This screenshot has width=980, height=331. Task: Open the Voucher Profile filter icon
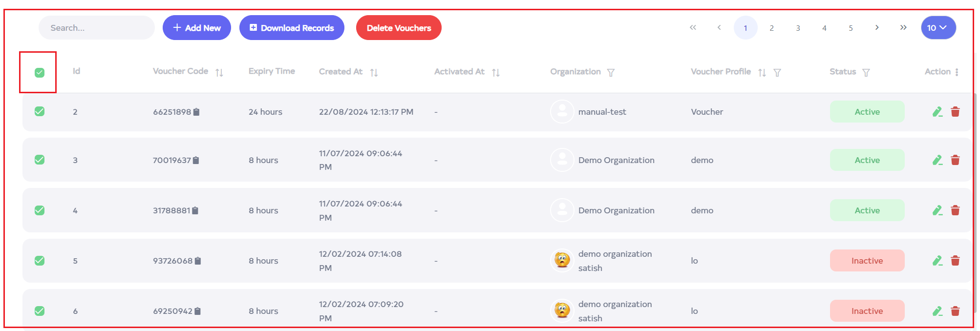(x=777, y=72)
